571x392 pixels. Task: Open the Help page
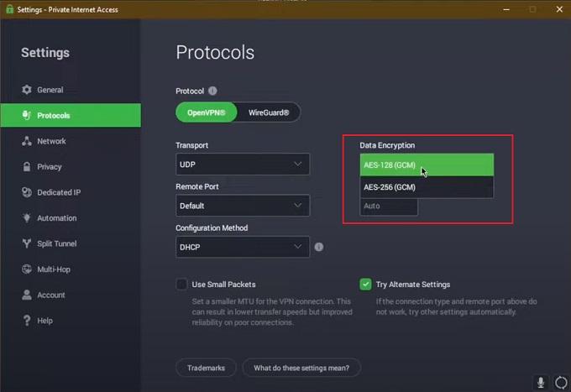tap(71, 321)
